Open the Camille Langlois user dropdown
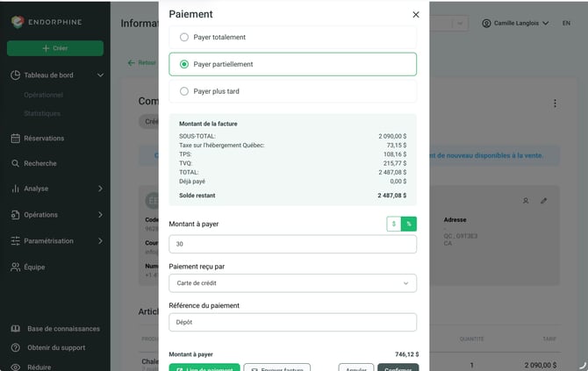The width and height of the screenshot is (588, 371). (516, 23)
